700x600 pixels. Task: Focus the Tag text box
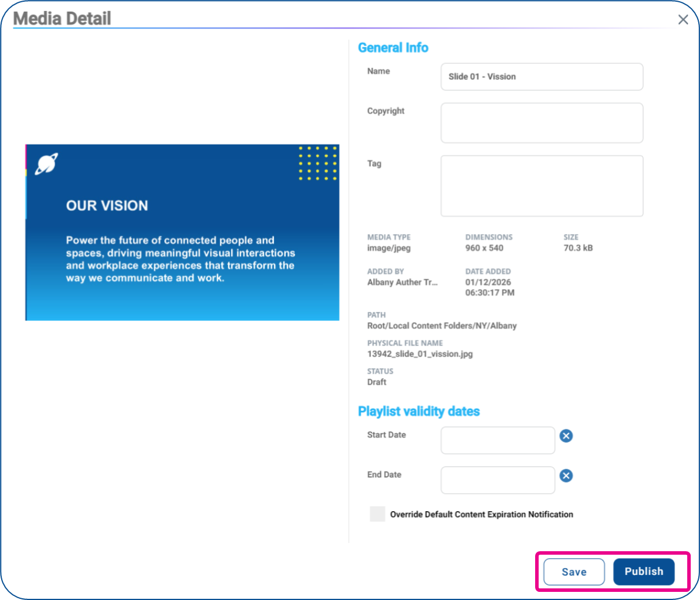coord(542,186)
